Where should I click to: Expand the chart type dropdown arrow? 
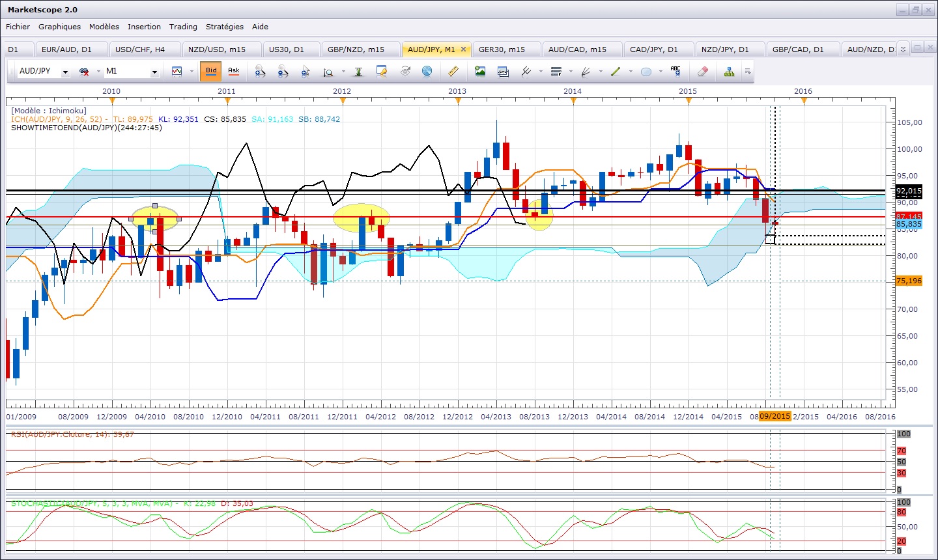192,72
